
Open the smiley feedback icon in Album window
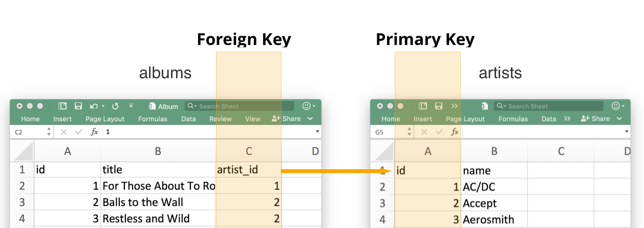coord(307,106)
